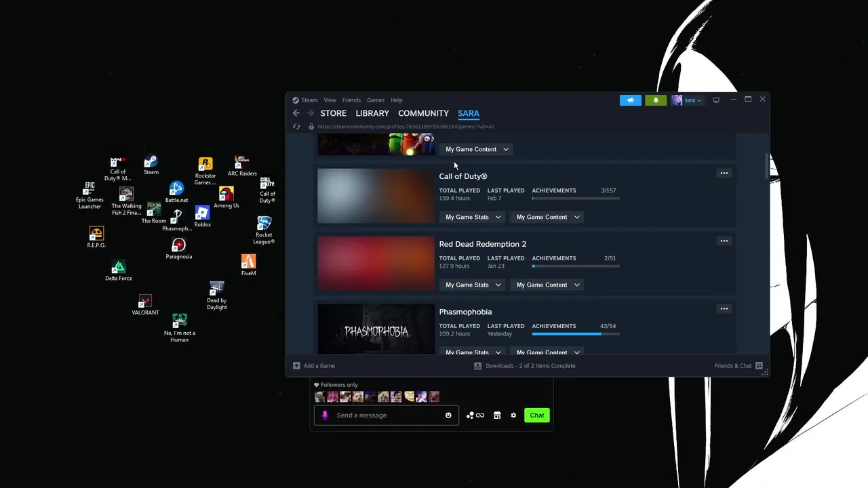This screenshot has height=488, width=868.
Task: Select FiveM desktop icon
Action: (248, 266)
